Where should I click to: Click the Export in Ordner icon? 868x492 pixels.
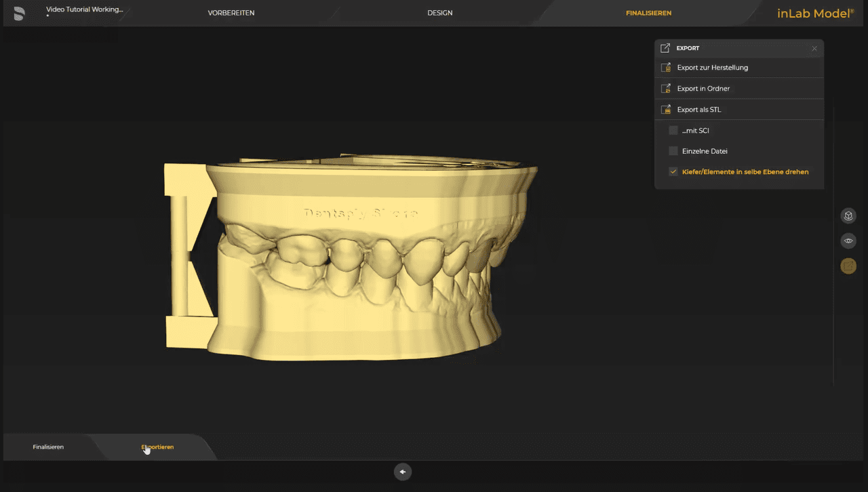[665, 88]
